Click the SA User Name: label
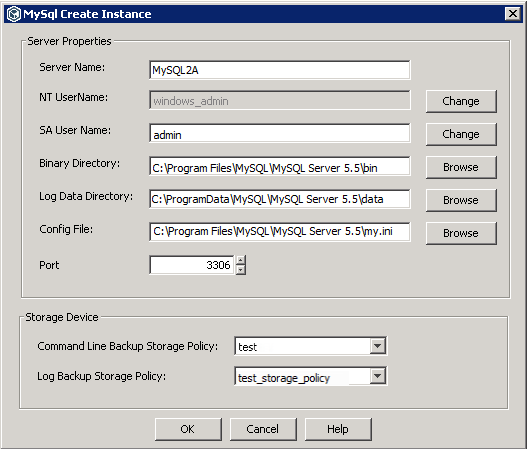The image size is (527, 449). (x=75, y=130)
